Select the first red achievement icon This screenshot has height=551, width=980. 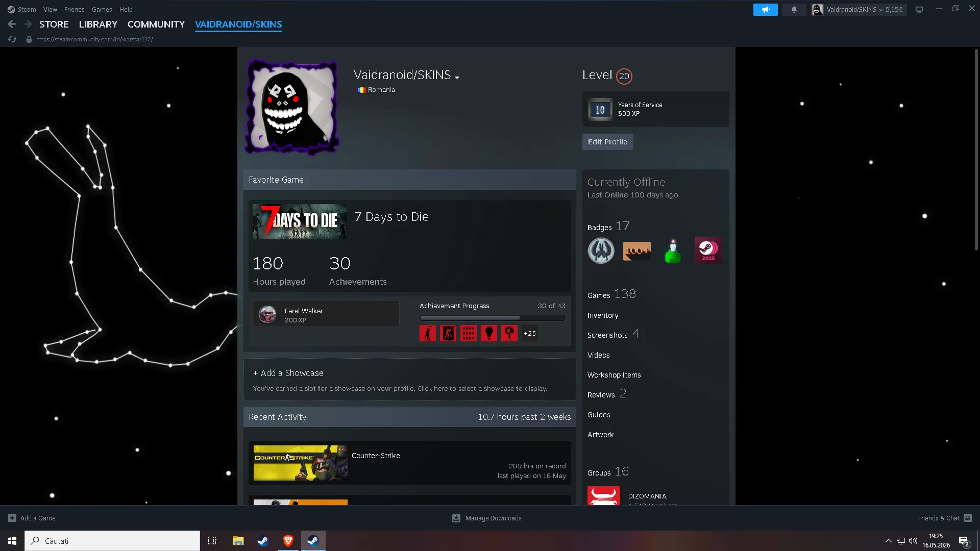pos(428,333)
